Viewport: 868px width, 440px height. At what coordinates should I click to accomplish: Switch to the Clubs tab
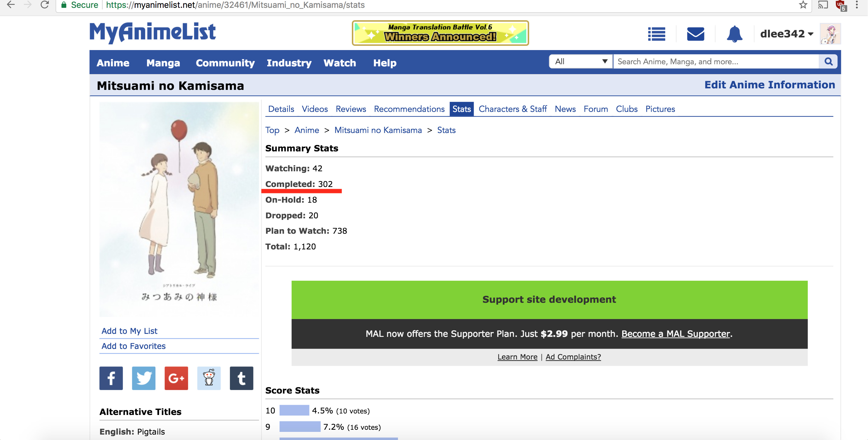[626, 109]
